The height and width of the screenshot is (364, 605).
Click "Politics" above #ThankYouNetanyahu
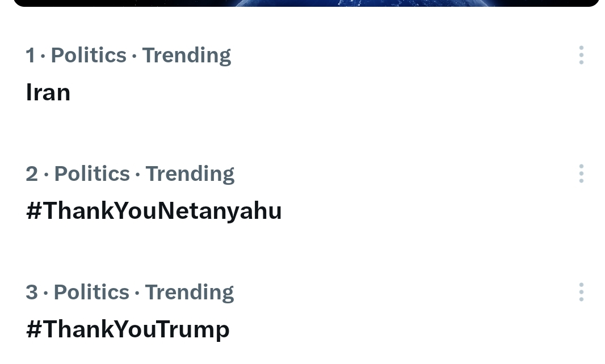pos(92,173)
